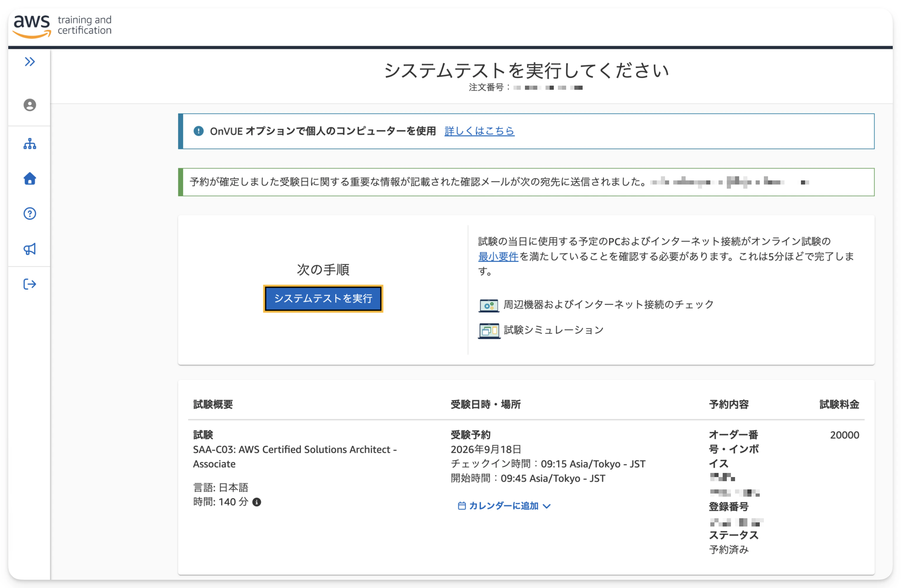Click the 次の手順 heading
This screenshot has height=588, width=901.
click(323, 270)
